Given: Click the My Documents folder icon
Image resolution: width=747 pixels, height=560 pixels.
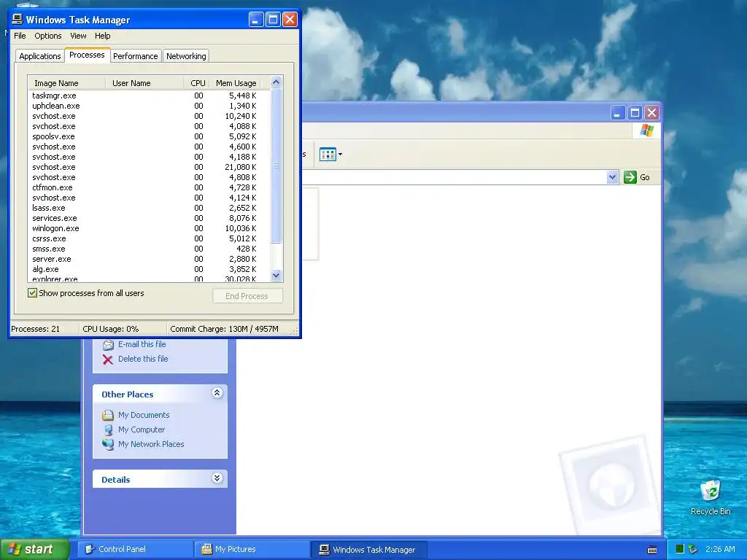Looking at the screenshot, I should coord(108,415).
